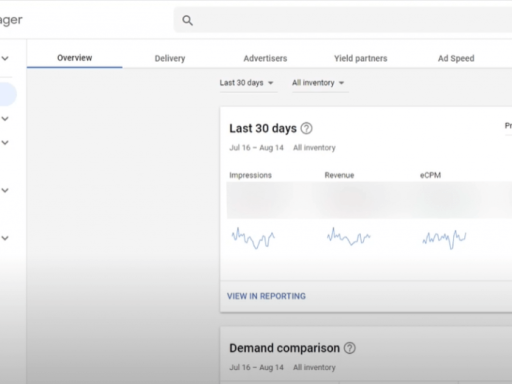
Task: Click the Revenue sparkline chart
Action: point(349,237)
